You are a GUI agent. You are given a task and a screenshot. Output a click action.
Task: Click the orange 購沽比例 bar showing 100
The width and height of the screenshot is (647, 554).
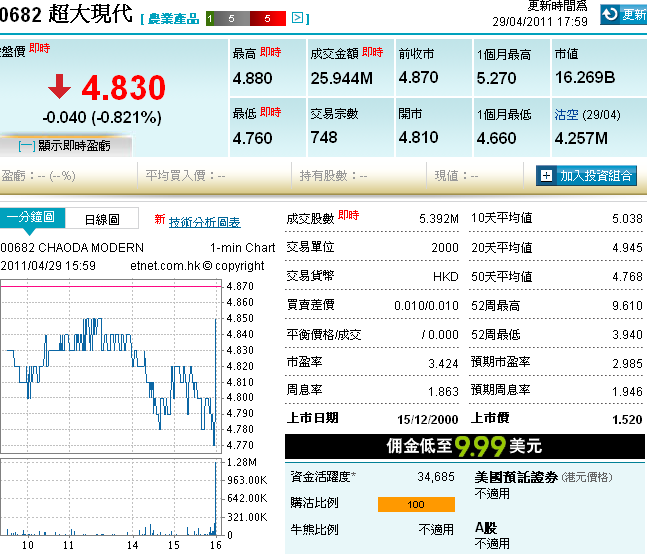(416, 504)
